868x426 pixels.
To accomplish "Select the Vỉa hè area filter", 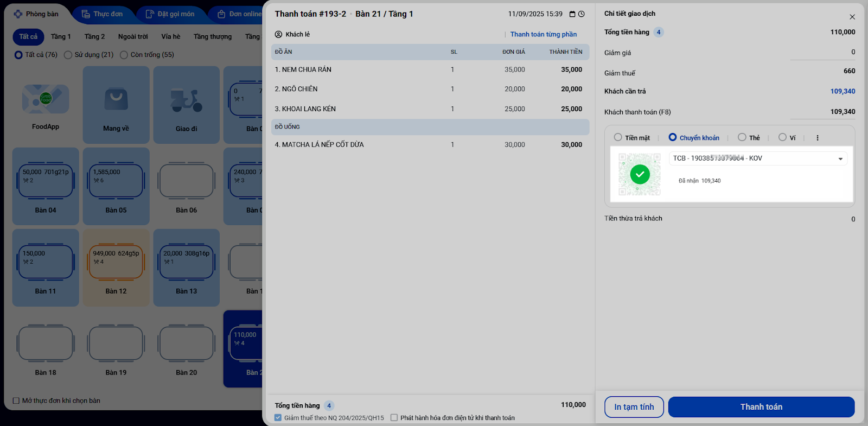I will [170, 36].
